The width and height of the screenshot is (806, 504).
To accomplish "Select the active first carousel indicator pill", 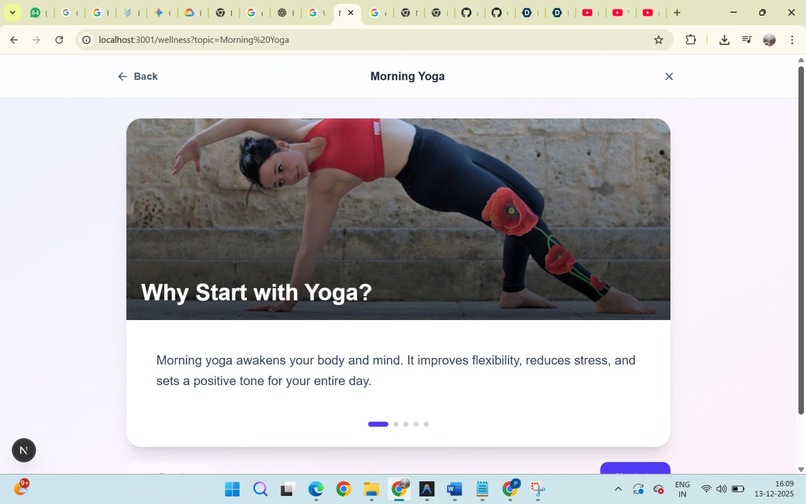I will 378,424.
